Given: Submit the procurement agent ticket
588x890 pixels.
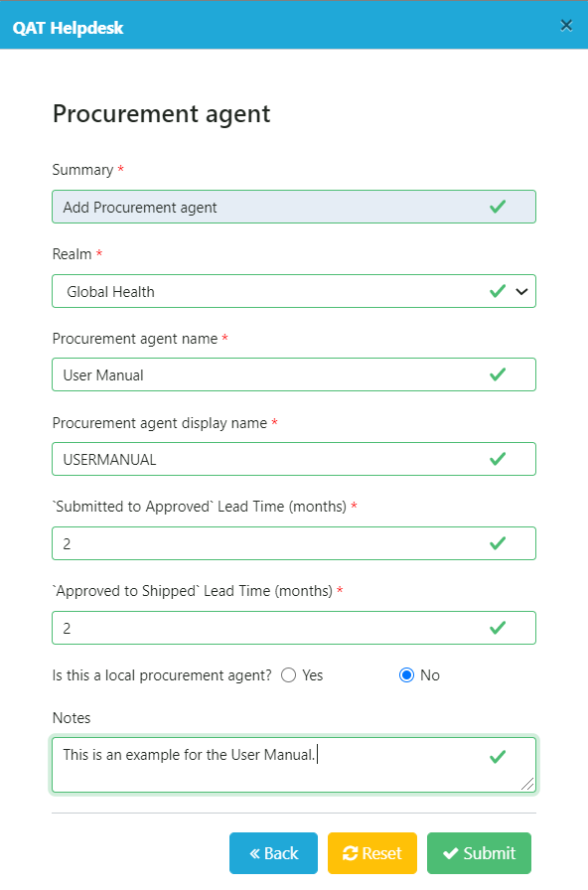Looking at the screenshot, I should pos(479,853).
